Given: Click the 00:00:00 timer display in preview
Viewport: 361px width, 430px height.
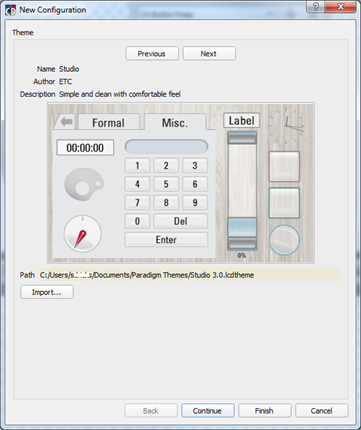Looking at the screenshot, I should coord(85,148).
